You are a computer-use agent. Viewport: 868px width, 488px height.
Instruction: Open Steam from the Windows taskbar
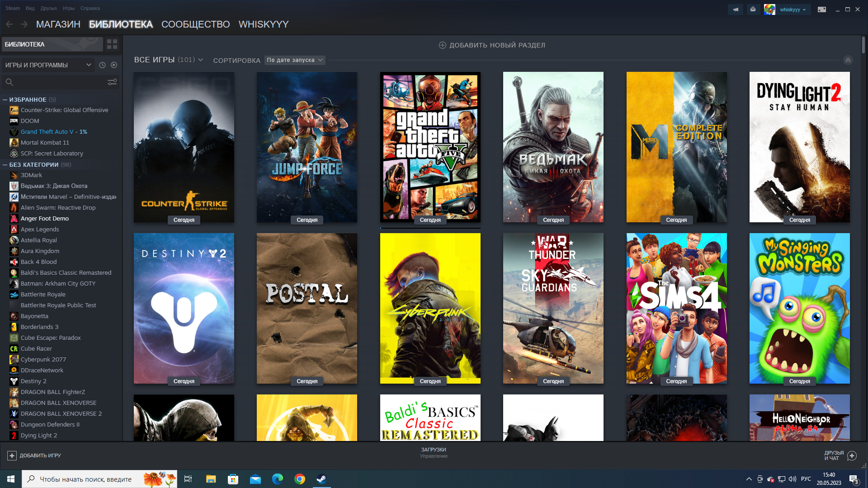pos(321,479)
